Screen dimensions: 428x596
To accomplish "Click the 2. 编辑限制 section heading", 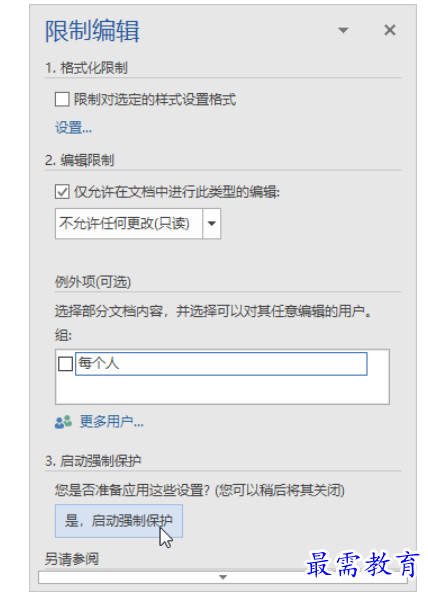I will tap(79, 160).
